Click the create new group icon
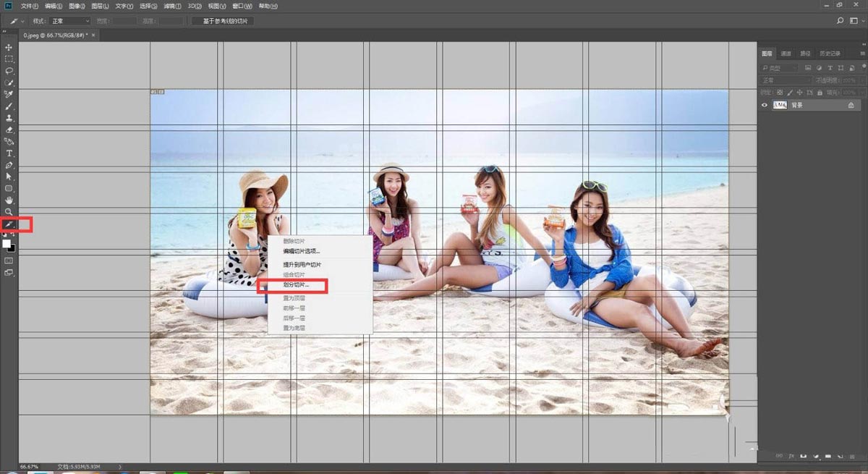 point(828,456)
